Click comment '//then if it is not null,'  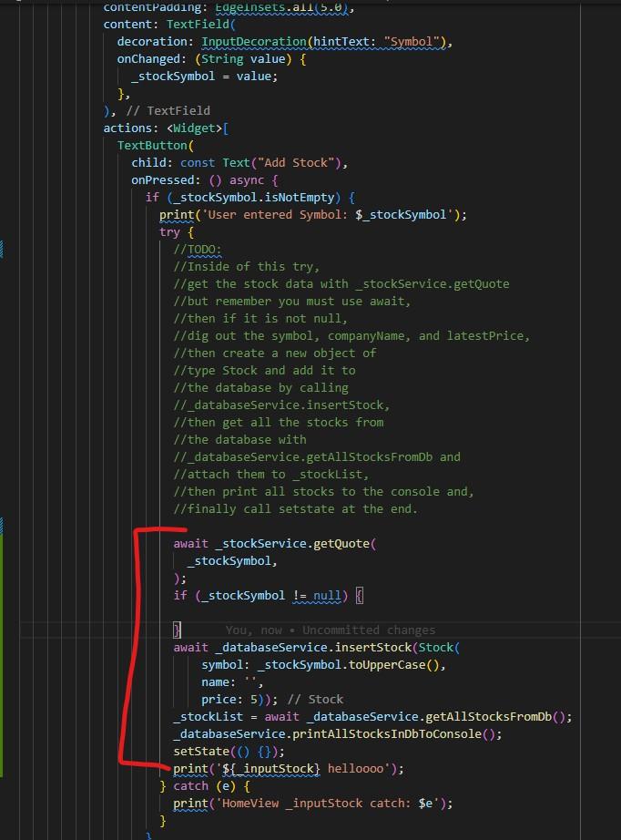click(260, 318)
